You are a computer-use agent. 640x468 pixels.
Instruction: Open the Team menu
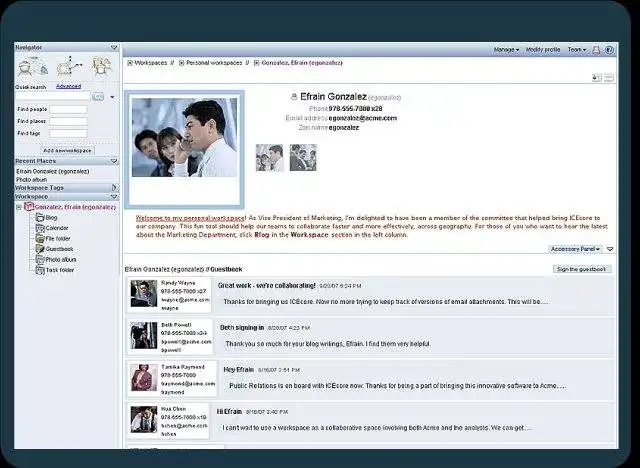tap(577, 49)
